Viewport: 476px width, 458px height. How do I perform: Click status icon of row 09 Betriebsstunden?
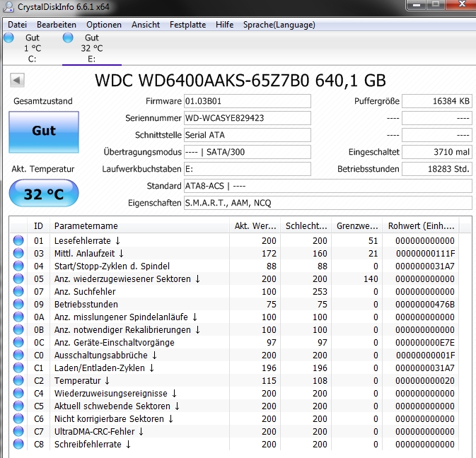point(18,304)
